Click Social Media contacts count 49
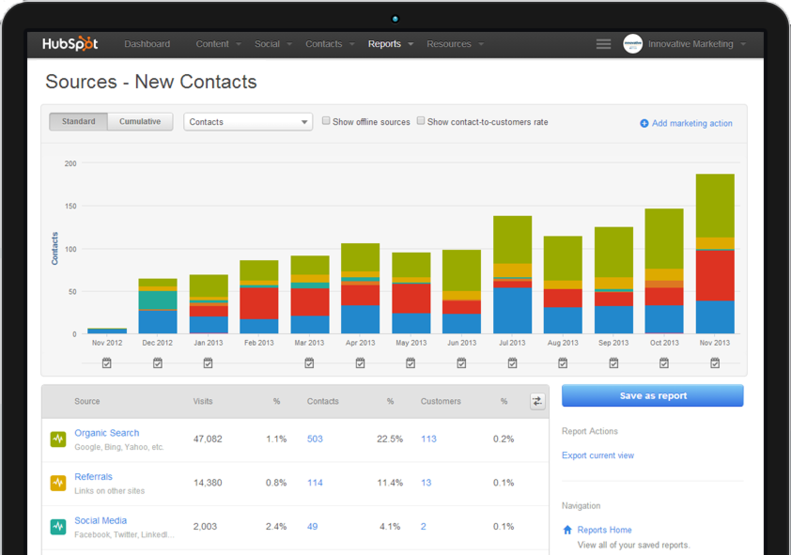Image resolution: width=791 pixels, height=555 pixels. coord(312,527)
